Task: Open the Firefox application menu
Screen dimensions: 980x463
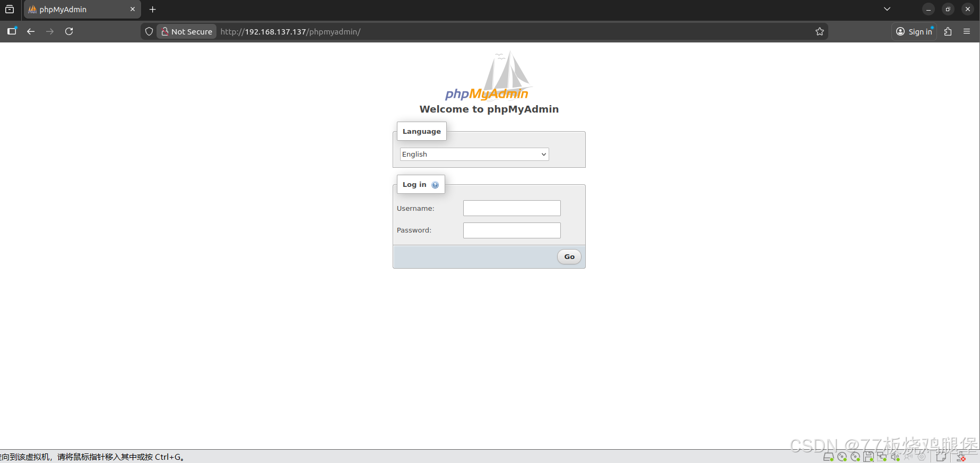Action: 967,31
